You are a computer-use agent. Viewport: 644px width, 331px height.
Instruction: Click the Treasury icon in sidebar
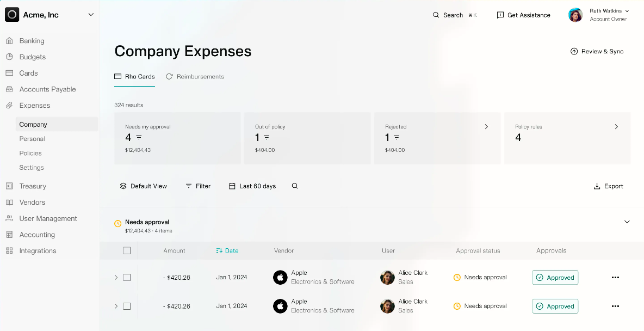tap(9, 186)
